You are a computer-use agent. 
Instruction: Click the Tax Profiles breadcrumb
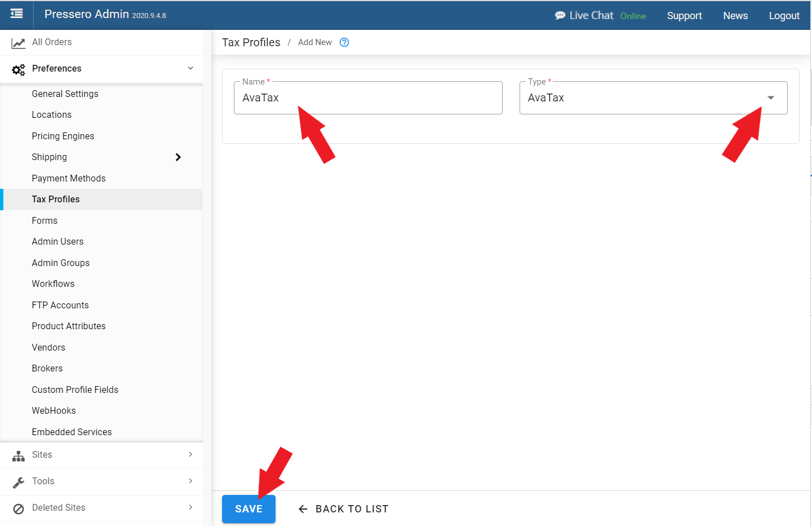point(251,42)
